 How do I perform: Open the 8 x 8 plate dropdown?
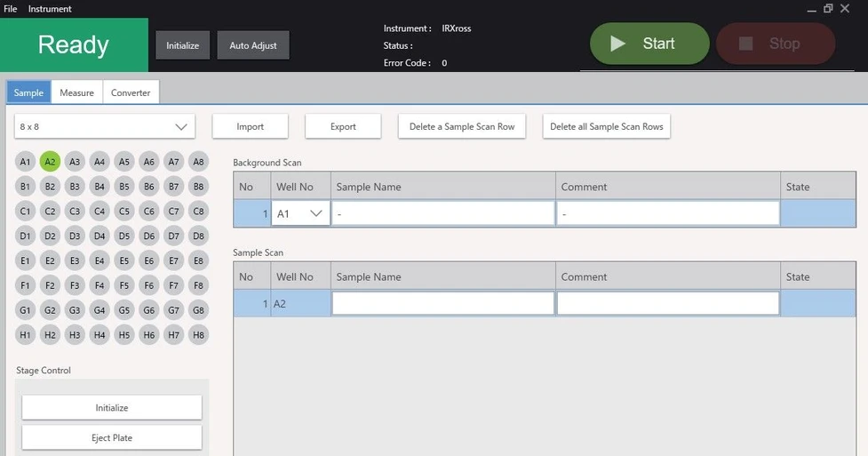105,126
